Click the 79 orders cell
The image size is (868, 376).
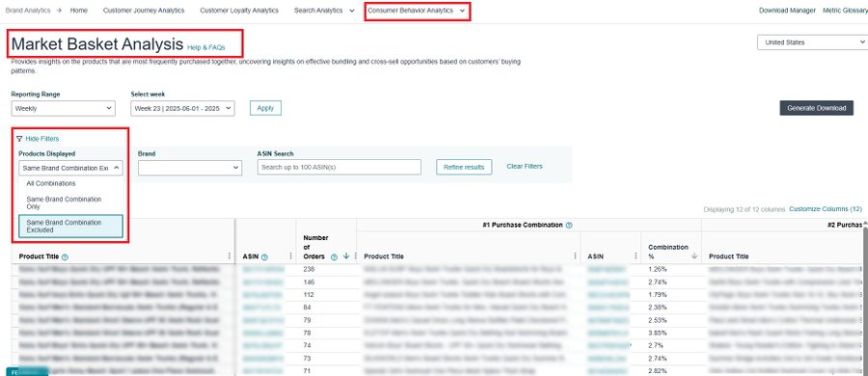308,320
